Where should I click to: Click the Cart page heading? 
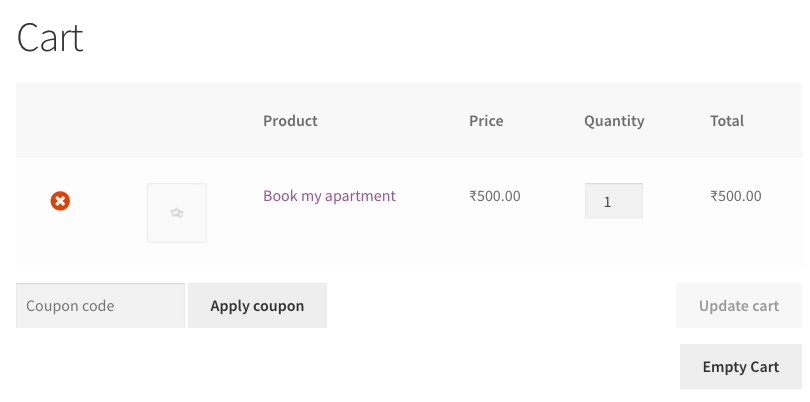[x=50, y=37]
